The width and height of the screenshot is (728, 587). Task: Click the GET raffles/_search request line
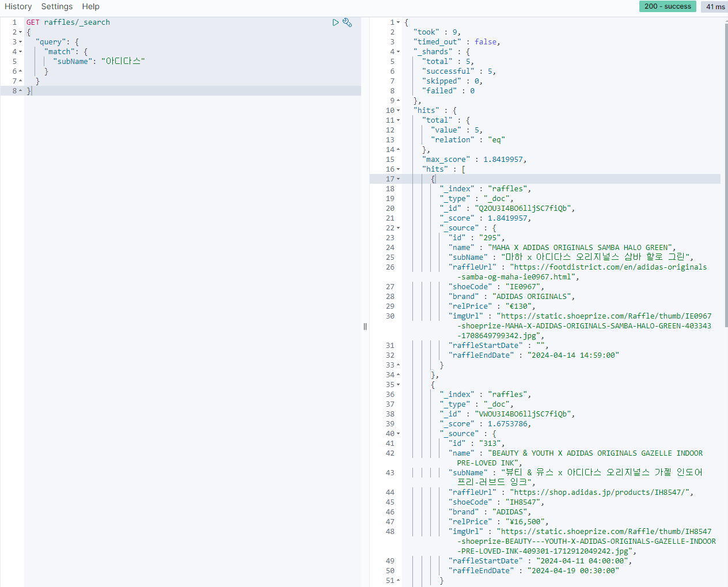pos(68,22)
